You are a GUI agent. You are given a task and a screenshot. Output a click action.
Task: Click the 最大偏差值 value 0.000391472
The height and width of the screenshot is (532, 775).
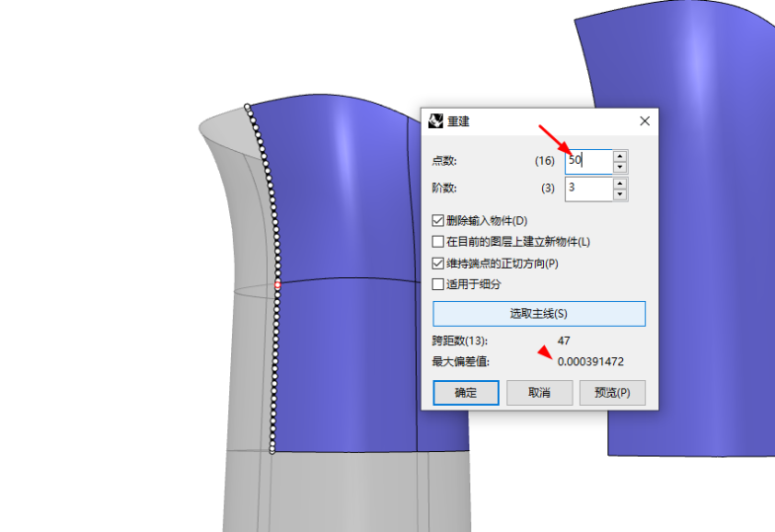click(x=590, y=361)
